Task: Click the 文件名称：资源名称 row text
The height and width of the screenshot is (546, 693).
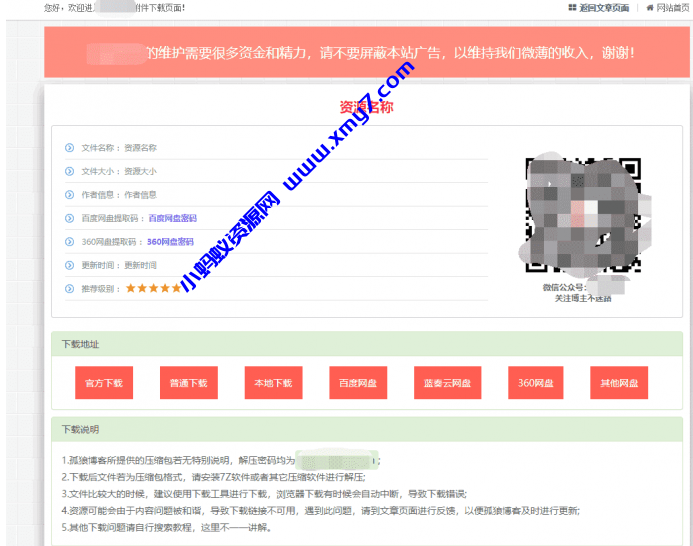Action: 119,148
